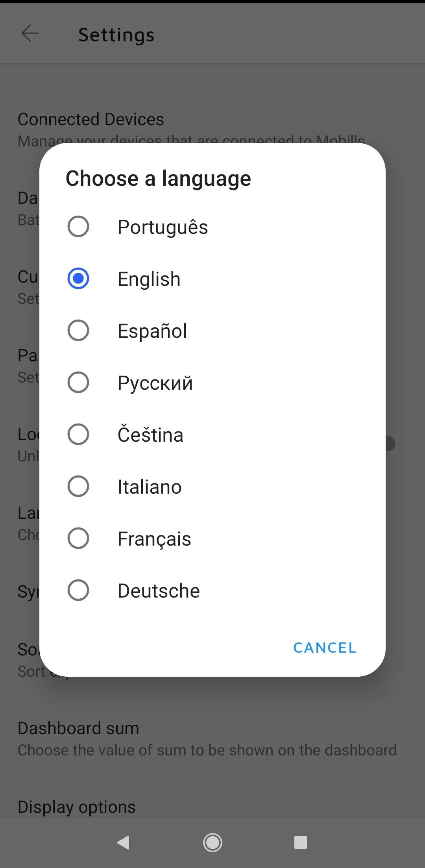Image resolution: width=425 pixels, height=868 pixels.
Task: Choose the Español radio button
Action: pos(78,331)
